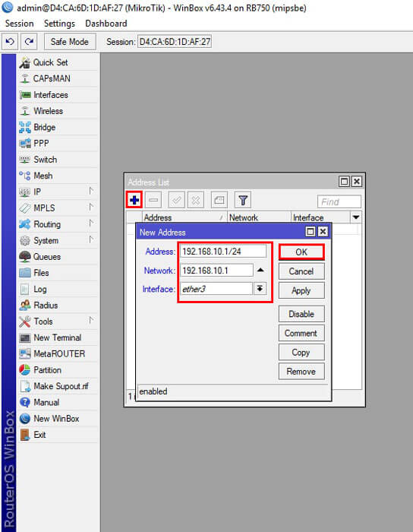The height and width of the screenshot is (532, 413).
Task: Open Queues in sidebar
Action: 58,257
